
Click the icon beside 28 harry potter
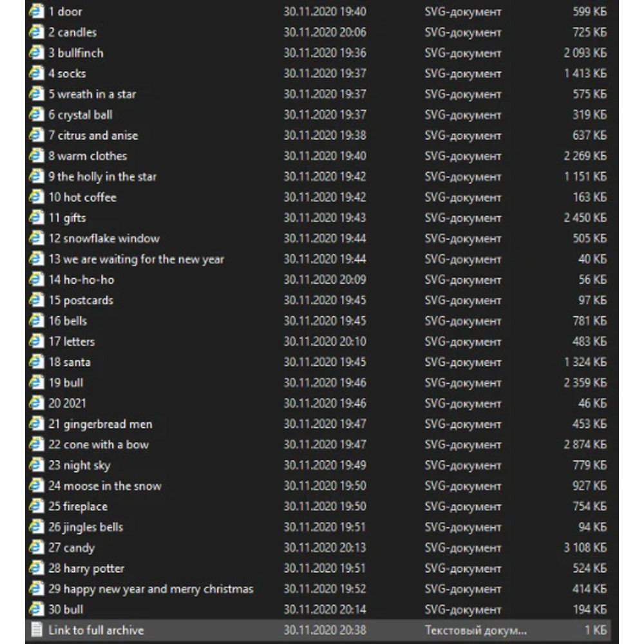pos(37,568)
